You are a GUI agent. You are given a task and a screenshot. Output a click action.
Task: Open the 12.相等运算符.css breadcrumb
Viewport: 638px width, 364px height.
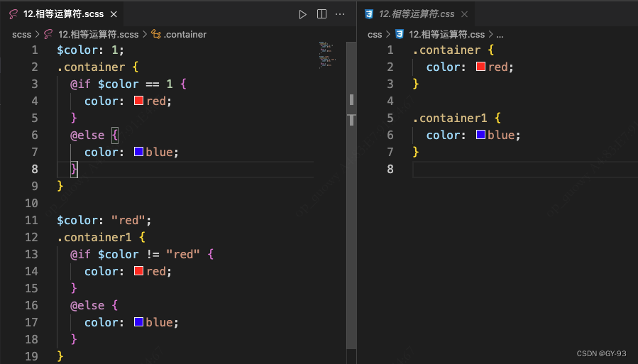click(x=447, y=35)
